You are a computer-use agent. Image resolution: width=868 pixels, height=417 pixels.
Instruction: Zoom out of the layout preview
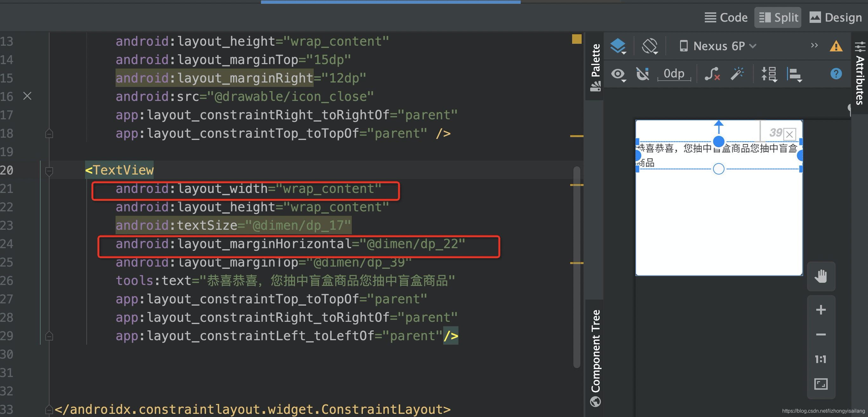821,334
